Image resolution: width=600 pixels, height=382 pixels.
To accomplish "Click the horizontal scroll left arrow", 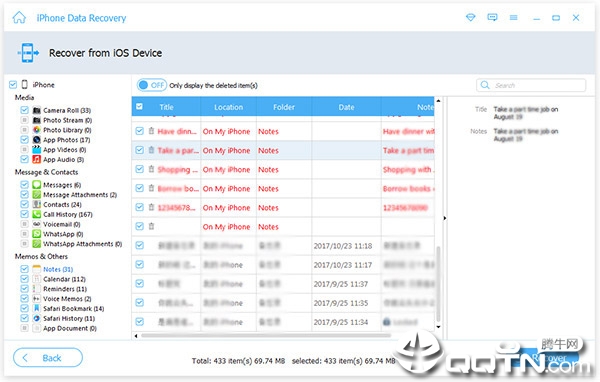I will coord(136,336).
